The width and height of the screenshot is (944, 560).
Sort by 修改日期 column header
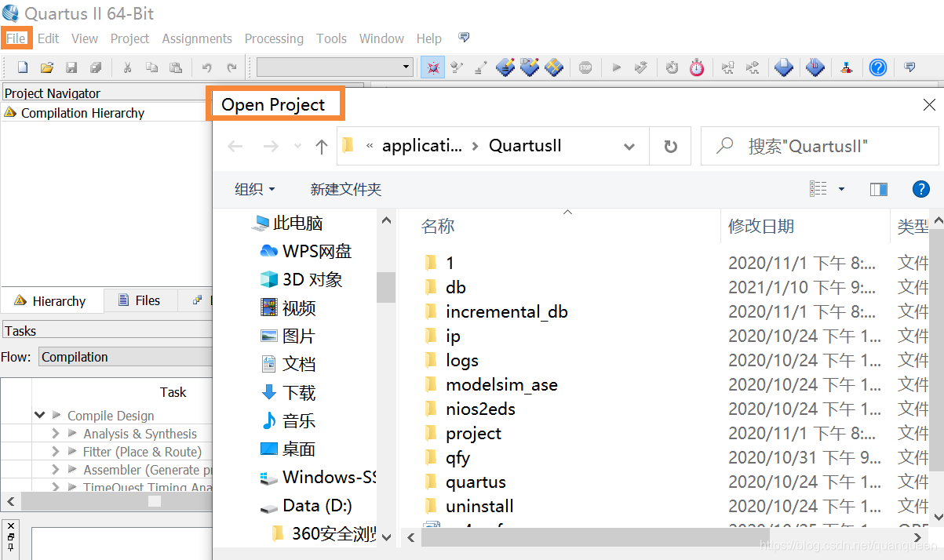click(761, 226)
